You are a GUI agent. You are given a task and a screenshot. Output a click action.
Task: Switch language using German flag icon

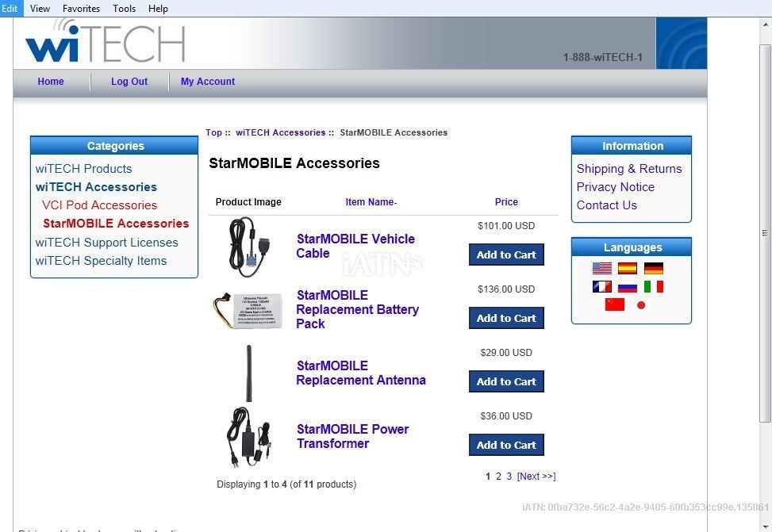point(653,268)
